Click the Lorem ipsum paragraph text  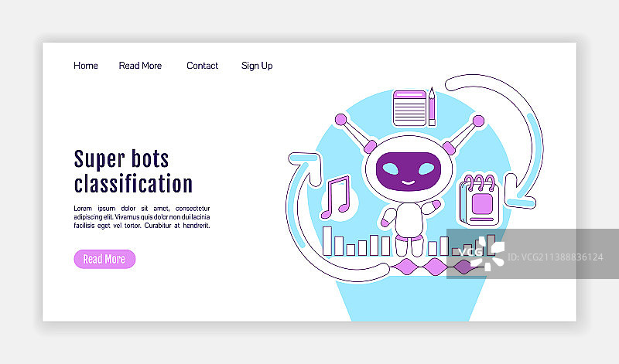pyautogui.click(x=142, y=216)
